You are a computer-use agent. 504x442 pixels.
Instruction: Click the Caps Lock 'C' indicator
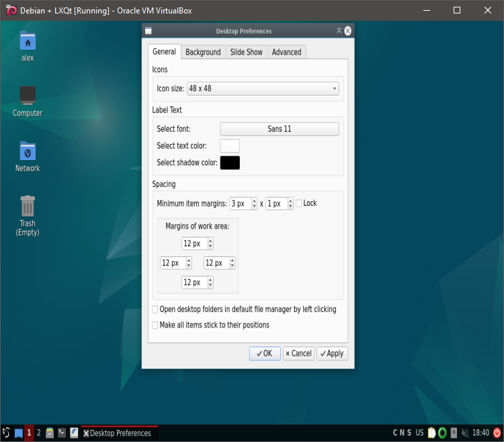(x=395, y=433)
